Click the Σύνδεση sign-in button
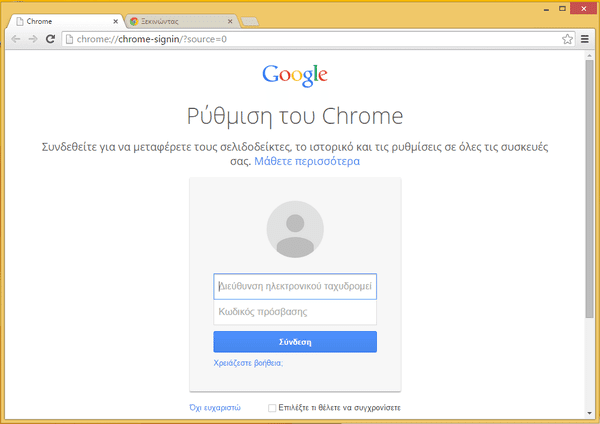The width and height of the screenshot is (600, 424). (295, 342)
